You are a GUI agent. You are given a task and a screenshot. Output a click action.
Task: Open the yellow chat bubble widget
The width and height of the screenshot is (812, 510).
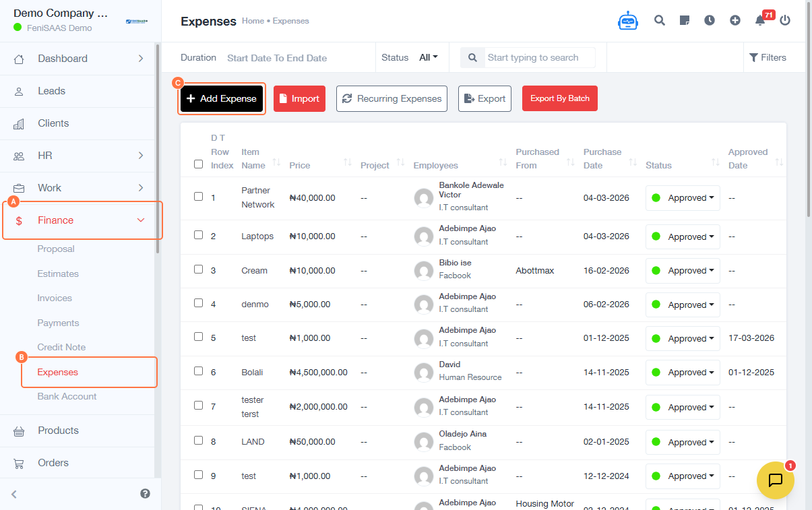click(775, 480)
